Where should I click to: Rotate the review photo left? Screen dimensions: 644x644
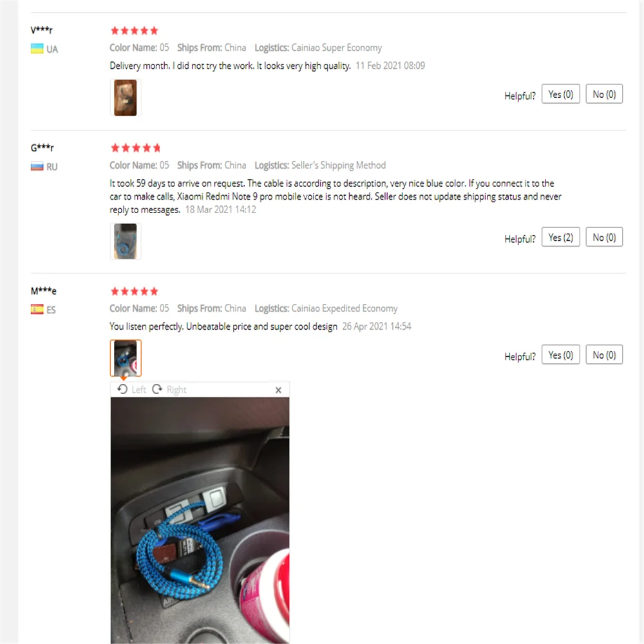tap(131, 390)
